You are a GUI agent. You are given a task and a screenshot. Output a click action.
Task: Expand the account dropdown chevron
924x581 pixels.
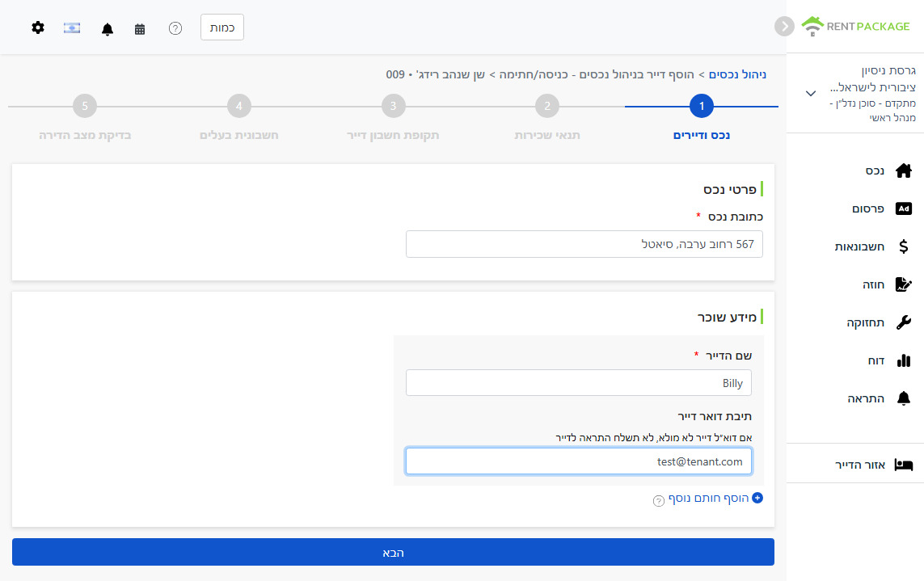tap(811, 93)
